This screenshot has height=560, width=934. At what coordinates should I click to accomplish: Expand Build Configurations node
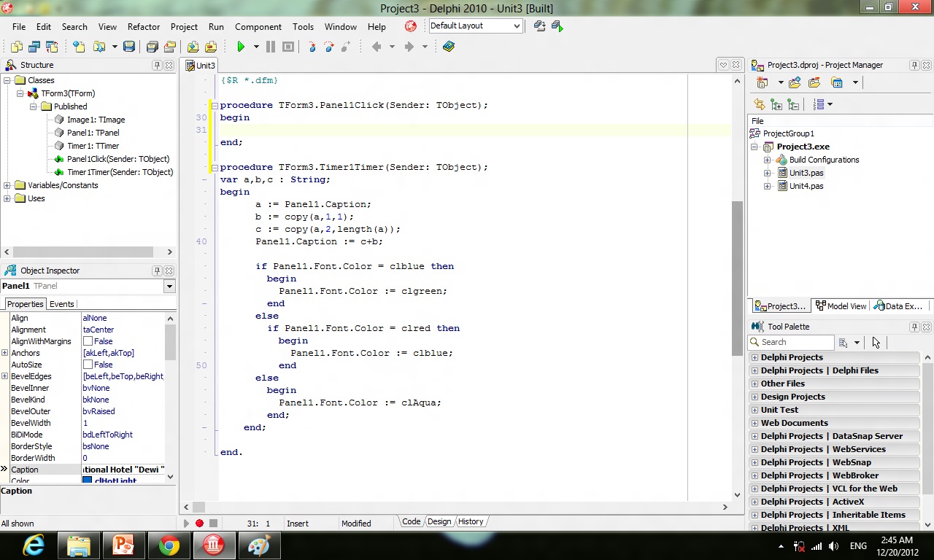[x=768, y=160]
